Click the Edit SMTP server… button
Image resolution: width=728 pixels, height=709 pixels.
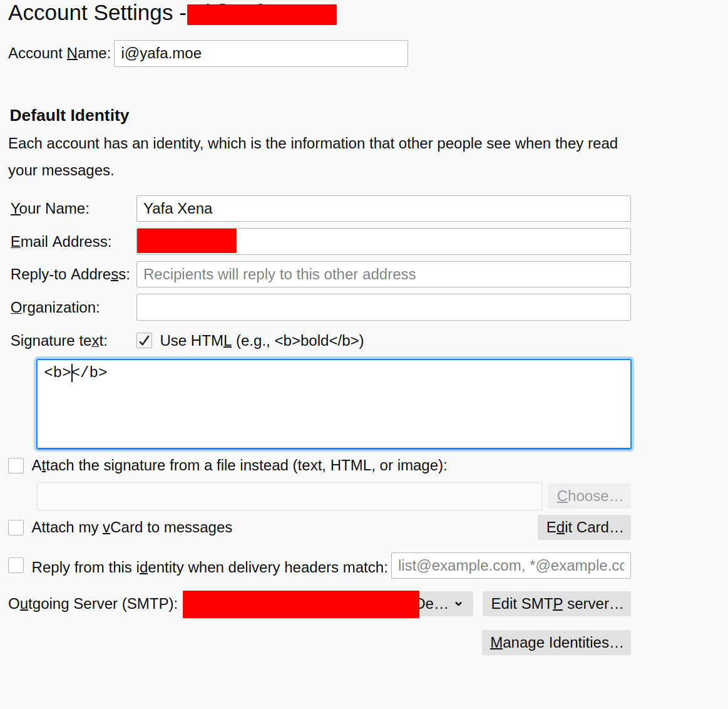[556, 604]
